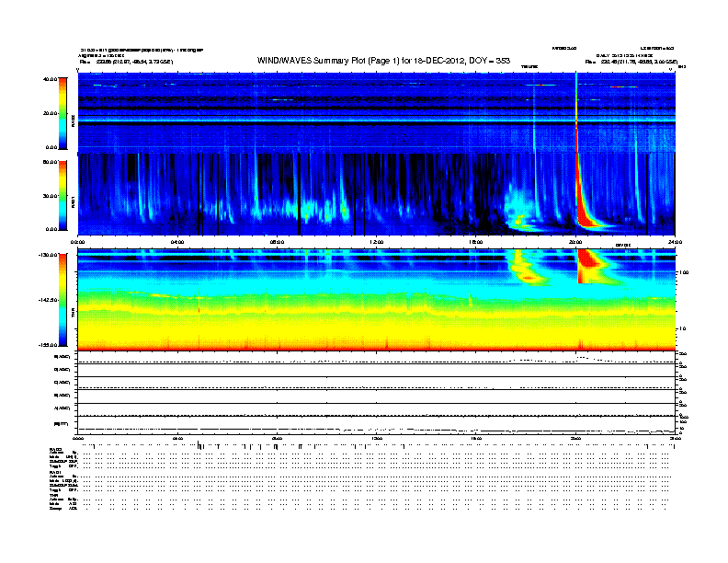This screenshot has width=728, height=563.
Task: Click the 10 tick label on the TNR right axis
Action: coord(682,328)
